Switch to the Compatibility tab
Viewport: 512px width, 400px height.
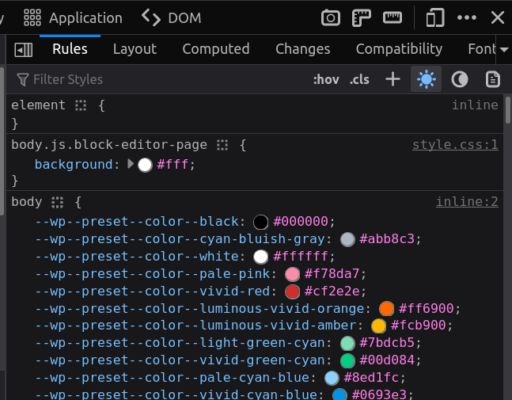(x=399, y=49)
